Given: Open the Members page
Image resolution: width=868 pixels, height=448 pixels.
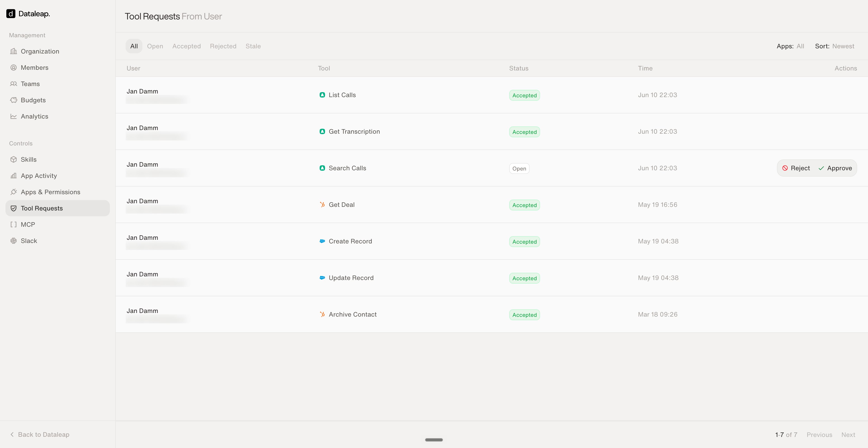Looking at the screenshot, I should click(58, 68).
